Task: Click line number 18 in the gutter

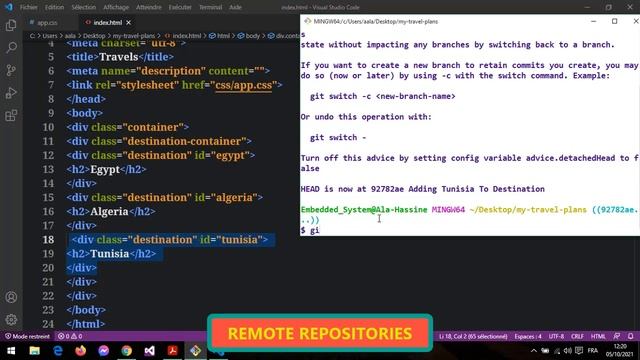Action: click(x=48, y=240)
